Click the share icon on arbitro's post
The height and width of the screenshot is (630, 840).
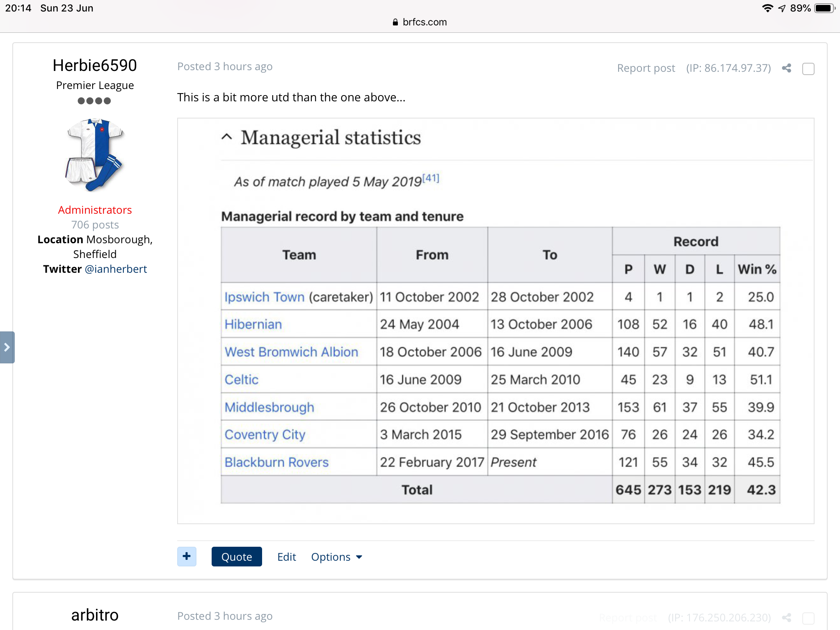coord(786,617)
